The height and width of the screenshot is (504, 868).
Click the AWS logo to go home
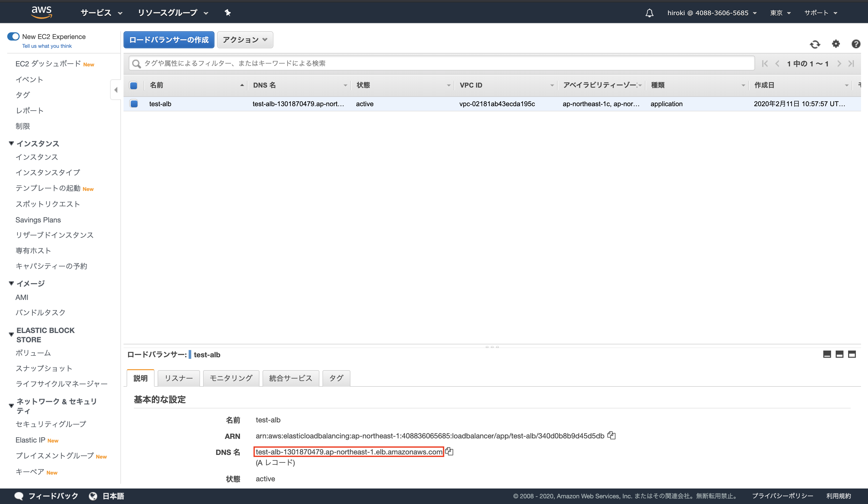pyautogui.click(x=42, y=12)
